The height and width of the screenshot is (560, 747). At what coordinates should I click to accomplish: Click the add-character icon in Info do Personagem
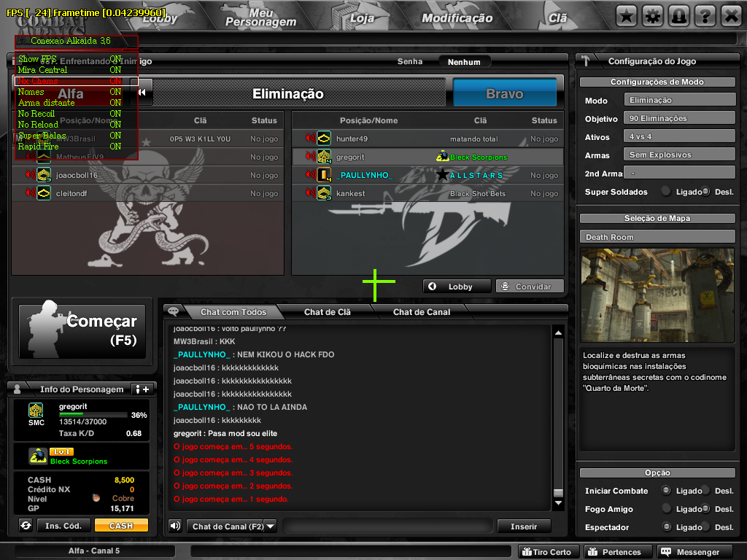click(142, 389)
